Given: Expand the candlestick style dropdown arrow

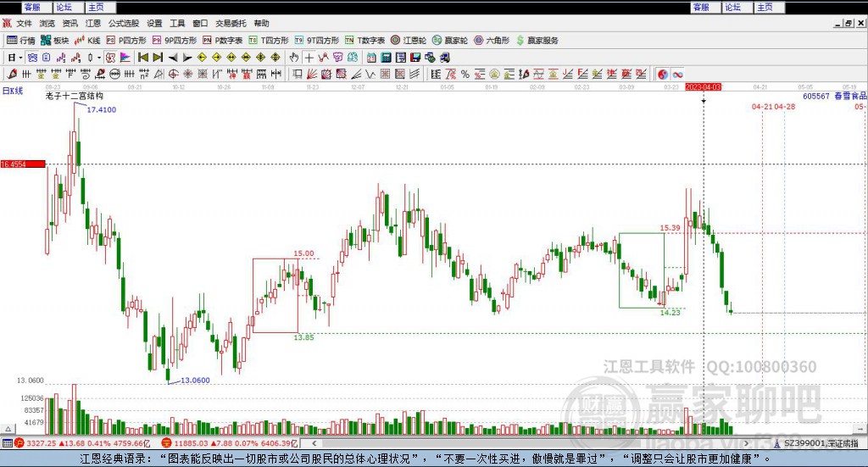Looking at the screenshot, I should [98, 58].
